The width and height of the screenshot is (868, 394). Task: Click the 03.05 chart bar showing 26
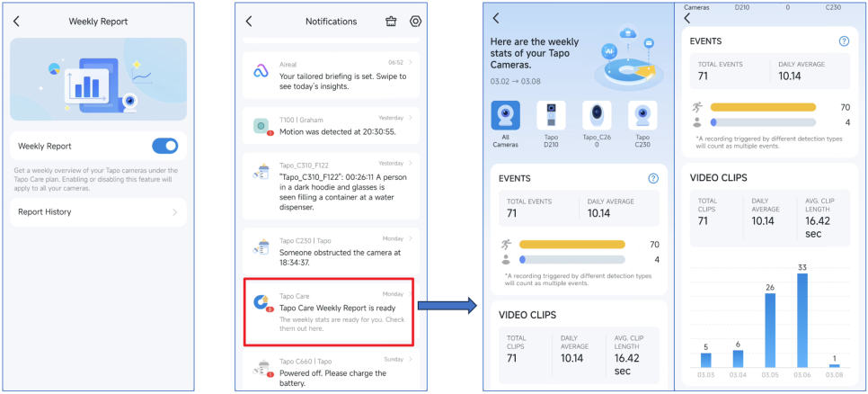point(770,330)
